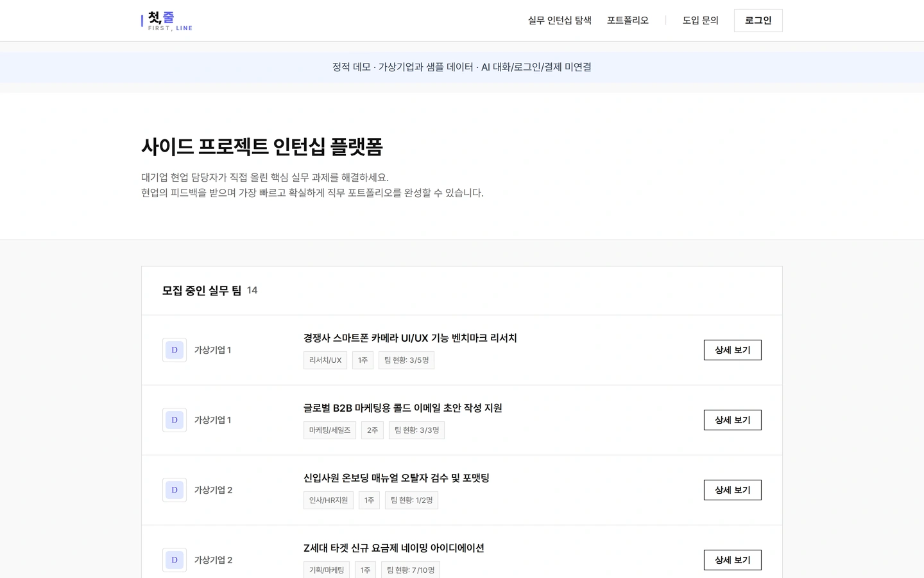Screen dimensions: 924x578
Task: Click the 리서치/UX tag
Action: (x=325, y=360)
